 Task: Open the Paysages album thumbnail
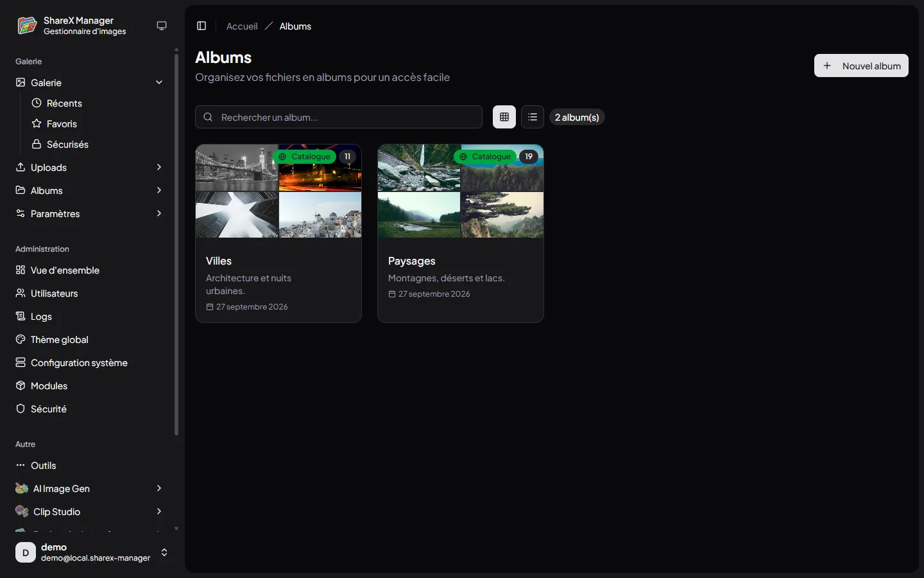click(461, 191)
